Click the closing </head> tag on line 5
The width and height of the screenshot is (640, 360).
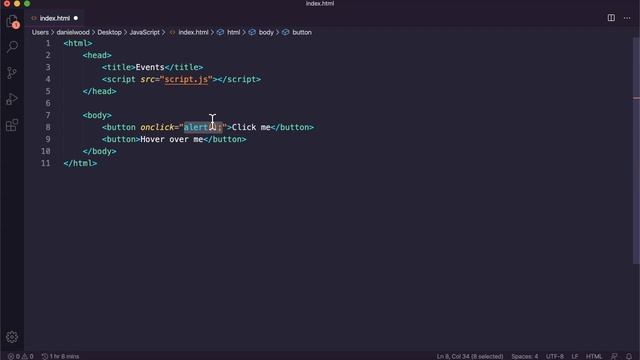click(x=99, y=91)
